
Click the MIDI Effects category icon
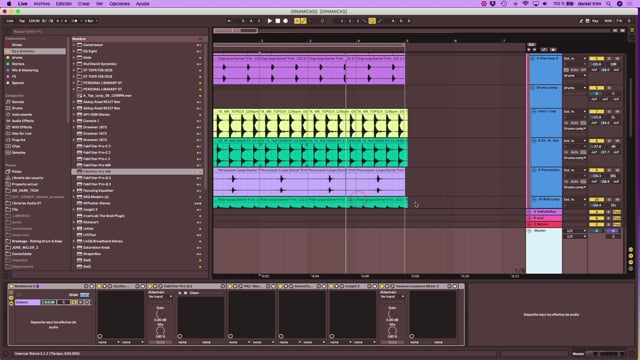tap(8, 127)
